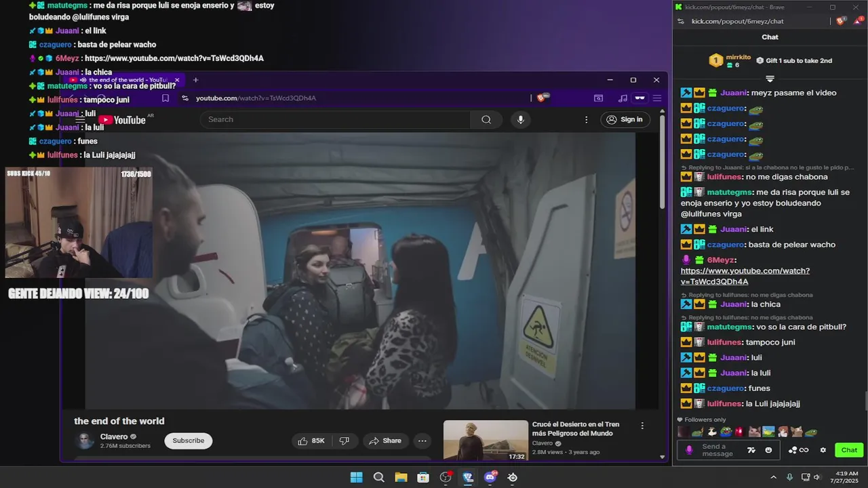Expand the chat leaderboard chevron
Viewport: 868px width, 488px height.
pos(770,79)
